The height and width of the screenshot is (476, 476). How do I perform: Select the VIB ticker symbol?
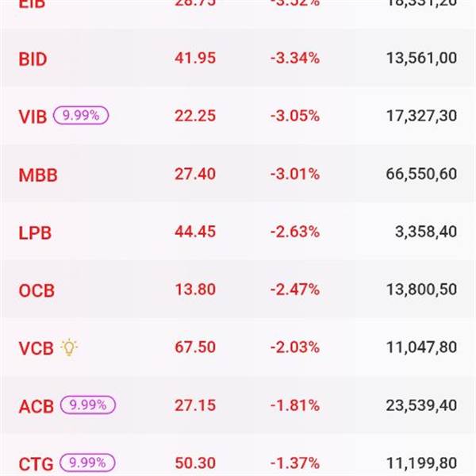33,117
